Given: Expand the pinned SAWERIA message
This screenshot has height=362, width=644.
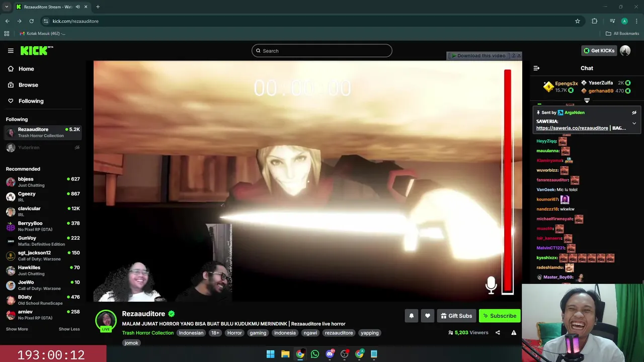Looking at the screenshot, I should [x=634, y=123].
